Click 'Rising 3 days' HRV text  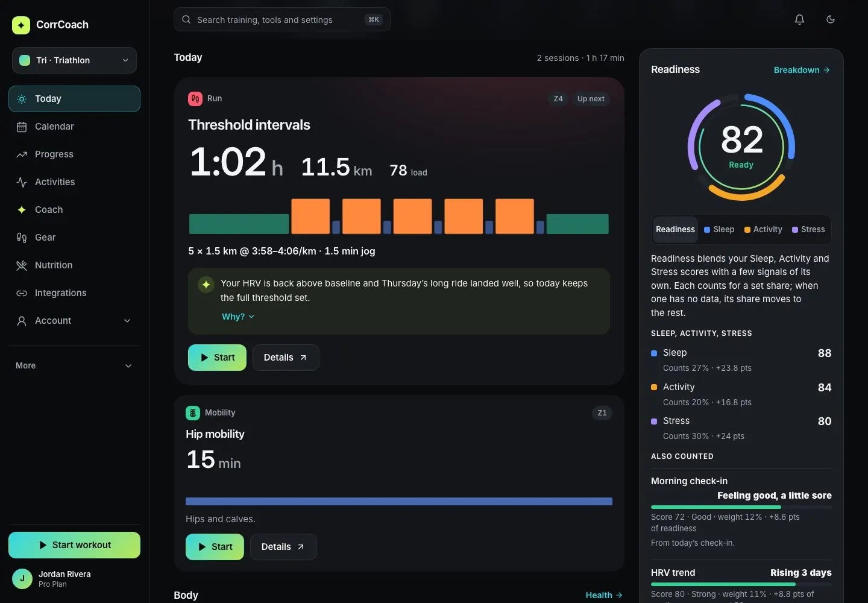pyautogui.click(x=801, y=573)
